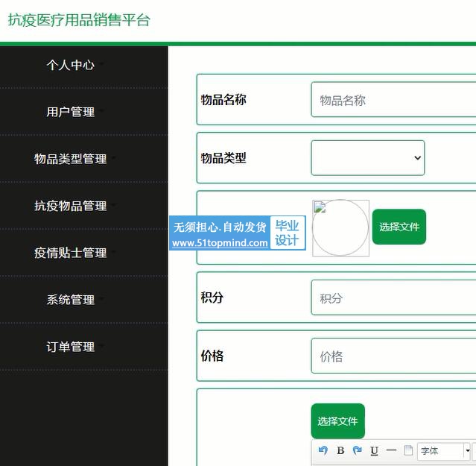476x466 pixels.
Task: Open the 字体 font dropdown
Action: point(445,450)
